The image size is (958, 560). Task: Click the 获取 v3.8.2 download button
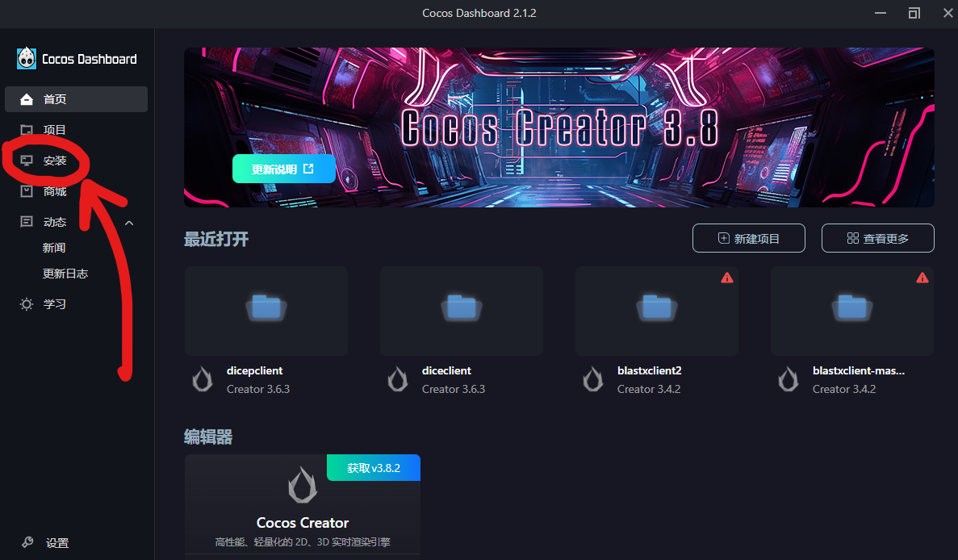pyautogui.click(x=373, y=467)
